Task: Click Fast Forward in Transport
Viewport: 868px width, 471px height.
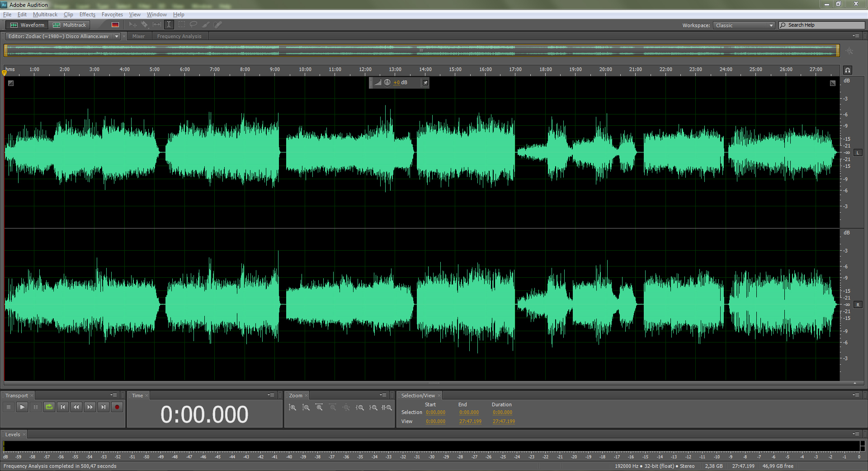Action: [90, 407]
